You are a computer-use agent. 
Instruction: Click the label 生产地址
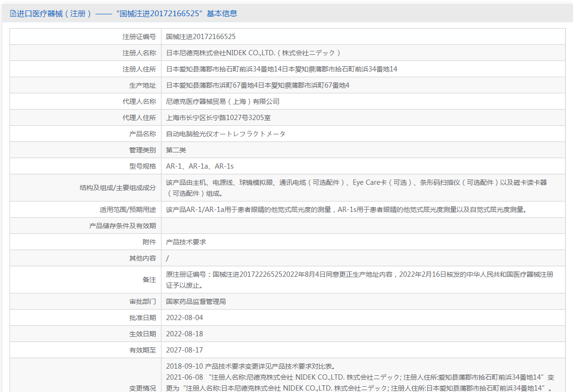point(142,85)
